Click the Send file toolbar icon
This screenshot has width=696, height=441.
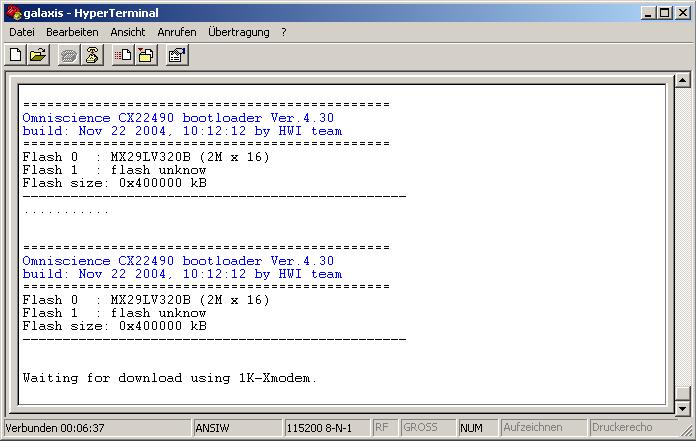point(123,55)
